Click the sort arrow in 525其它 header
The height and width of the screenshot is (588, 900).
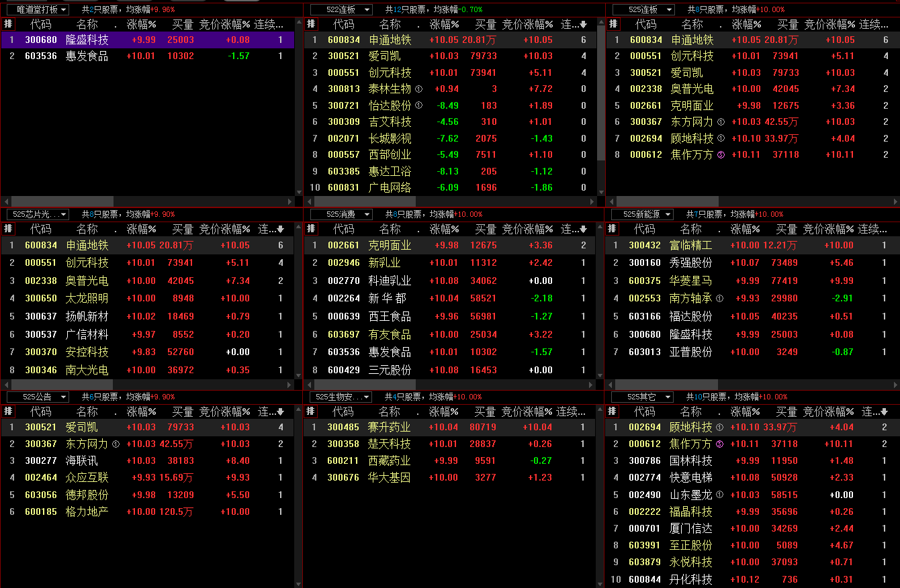pyautogui.click(x=885, y=411)
